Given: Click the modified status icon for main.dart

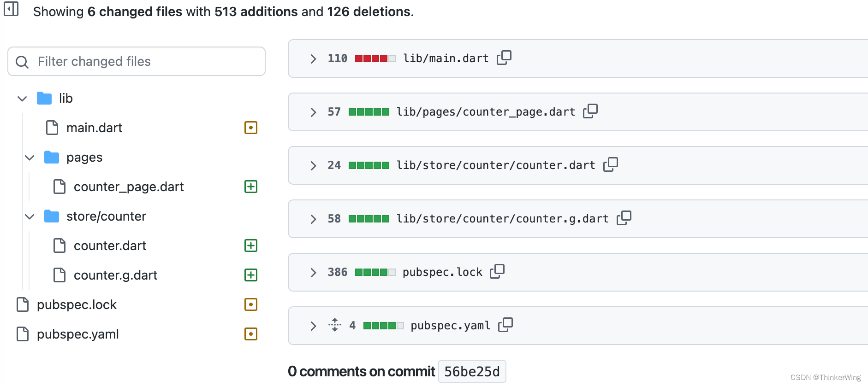Looking at the screenshot, I should point(251,128).
